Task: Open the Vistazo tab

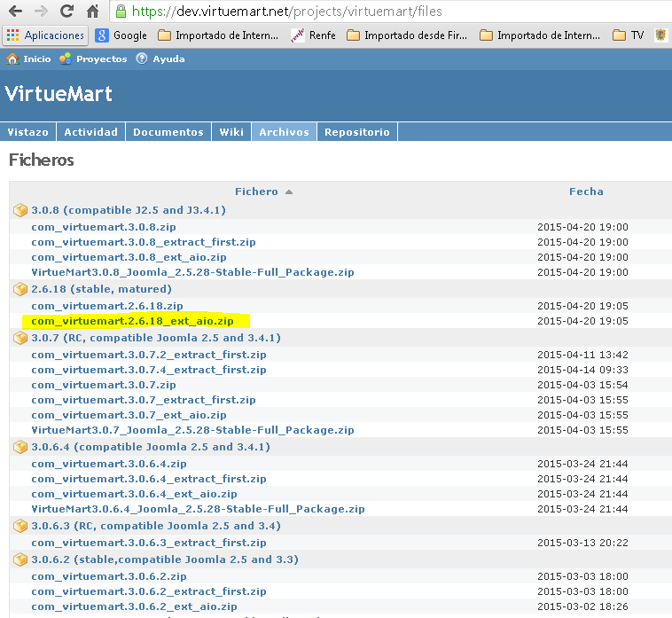Action: [27, 132]
